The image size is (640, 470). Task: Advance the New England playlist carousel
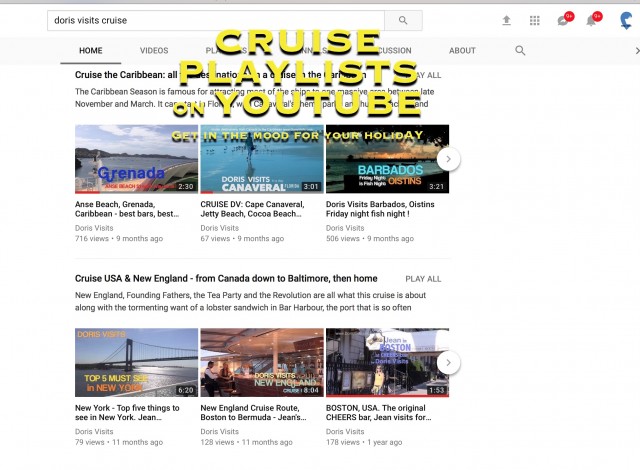point(448,363)
